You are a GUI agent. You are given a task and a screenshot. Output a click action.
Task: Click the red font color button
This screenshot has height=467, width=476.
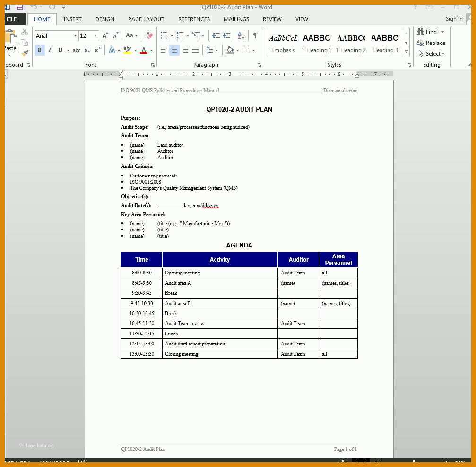[x=144, y=50]
